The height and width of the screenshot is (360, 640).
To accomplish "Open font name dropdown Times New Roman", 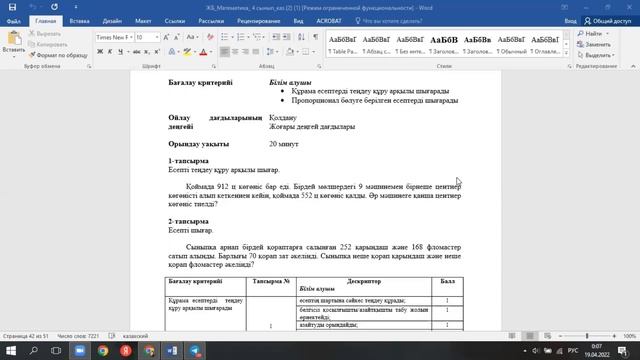I will [x=131, y=37].
